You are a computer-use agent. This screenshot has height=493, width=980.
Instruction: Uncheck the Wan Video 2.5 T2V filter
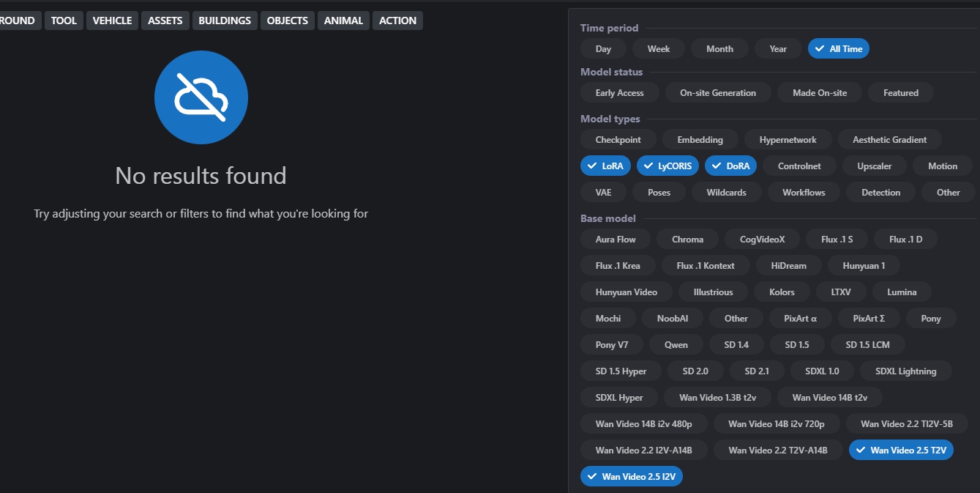click(x=901, y=451)
